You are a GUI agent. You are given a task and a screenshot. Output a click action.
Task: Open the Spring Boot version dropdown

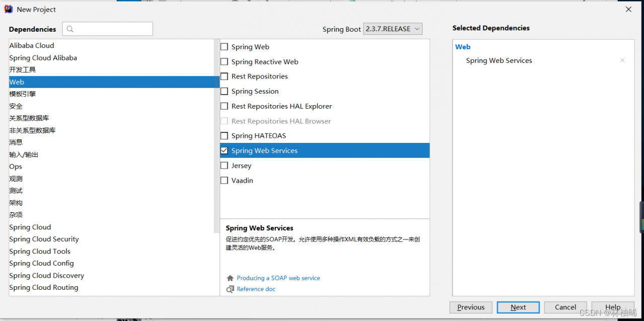pyautogui.click(x=393, y=29)
